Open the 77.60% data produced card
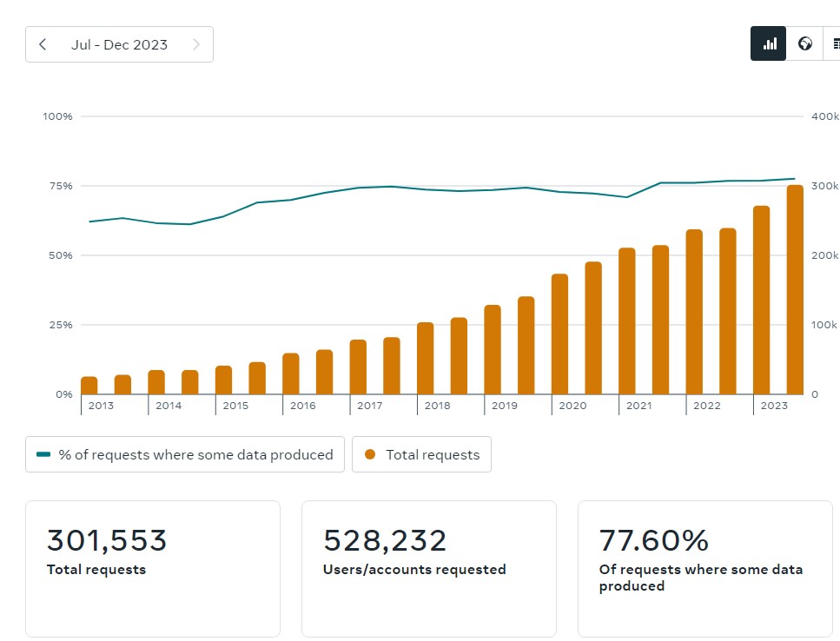Viewport: 840px width, 641px height. pos(705,569)
